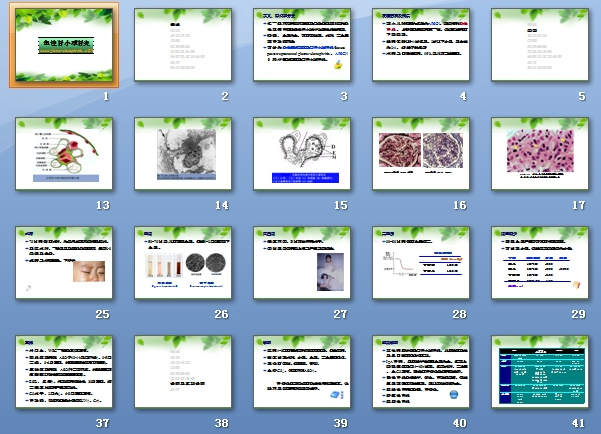Click slide 37 text-filled thumbnail
This screenshot has height=434, width=601.
64,372
